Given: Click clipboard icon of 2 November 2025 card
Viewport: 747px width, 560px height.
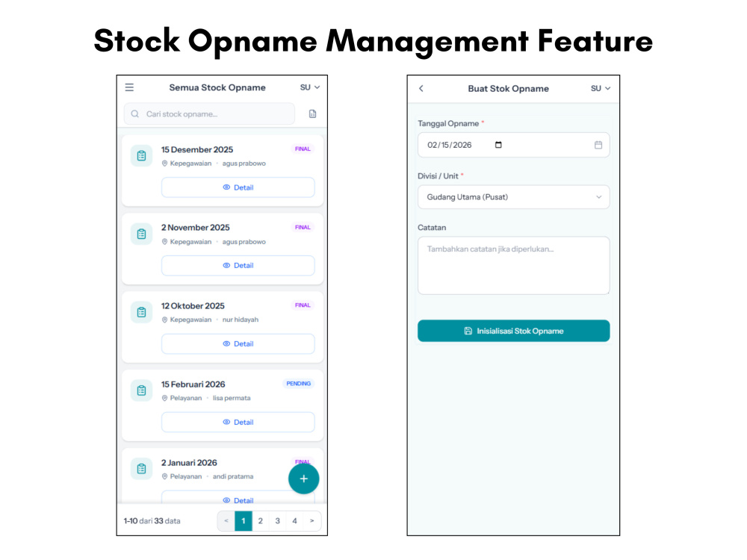Looking at the screenshot, I should coord(141,234).
